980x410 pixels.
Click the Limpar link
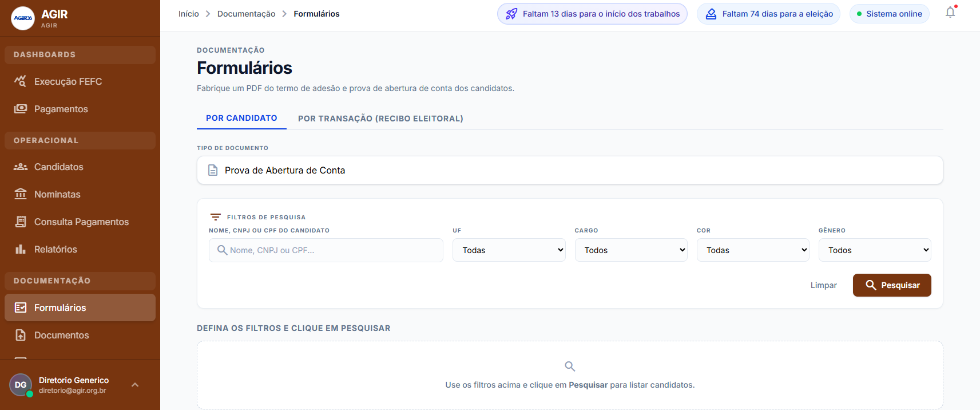[823, 285]
